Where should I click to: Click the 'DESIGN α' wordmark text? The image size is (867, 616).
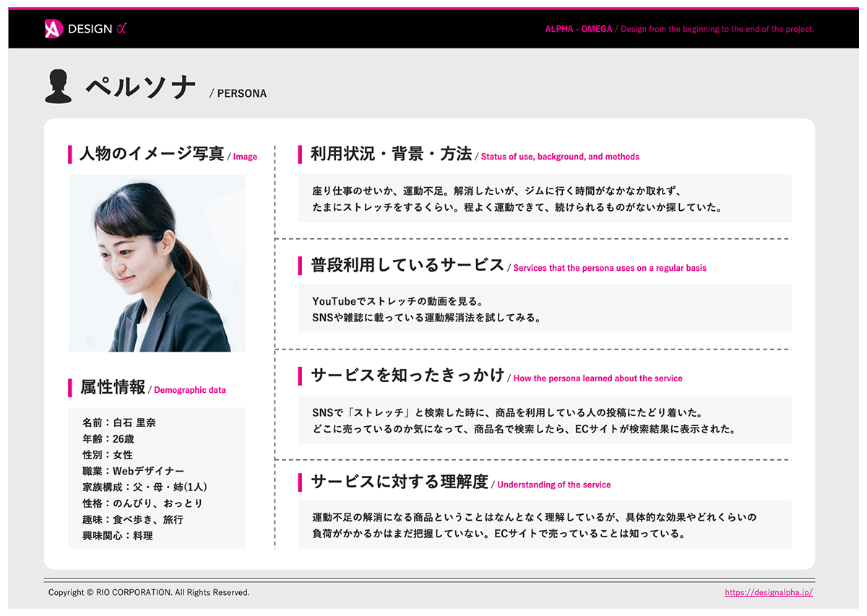point(98,29)
